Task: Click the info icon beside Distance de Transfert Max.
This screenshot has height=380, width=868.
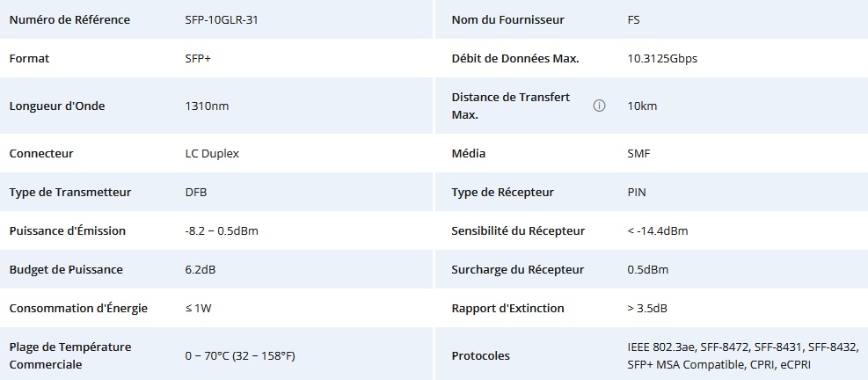Action: 600,106
